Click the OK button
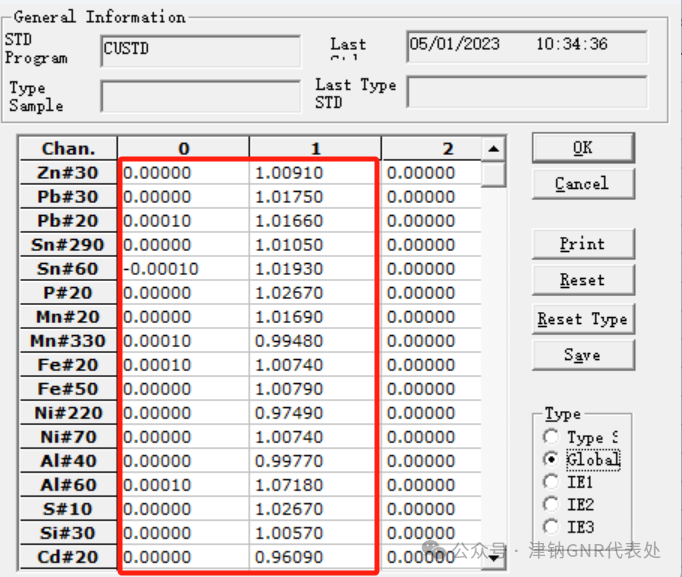 [x=583, y=148]
